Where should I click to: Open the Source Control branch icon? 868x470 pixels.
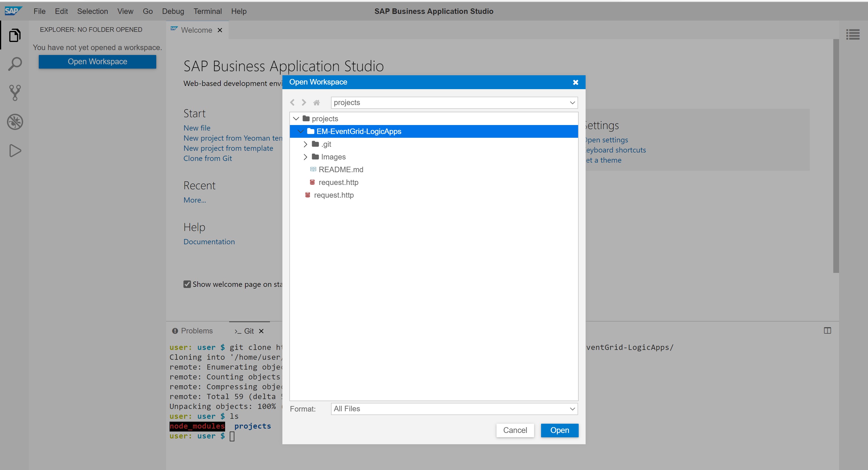click(x=14, y=92)
